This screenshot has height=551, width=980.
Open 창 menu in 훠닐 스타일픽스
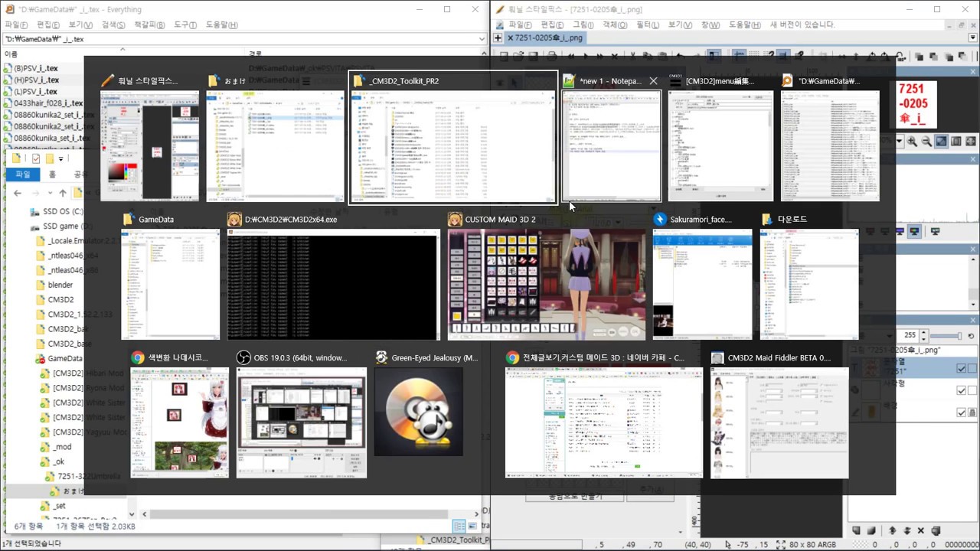[710, 24]
